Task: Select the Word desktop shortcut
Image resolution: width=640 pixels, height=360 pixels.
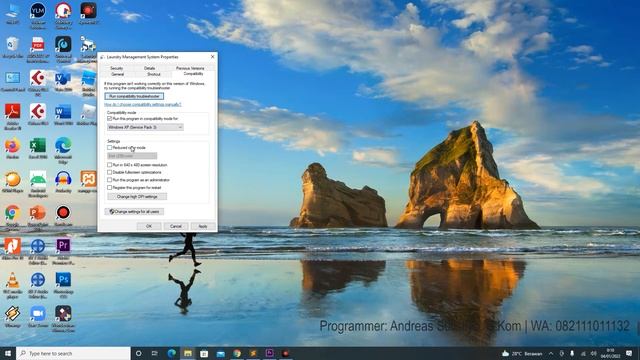Action: (63, 114)
